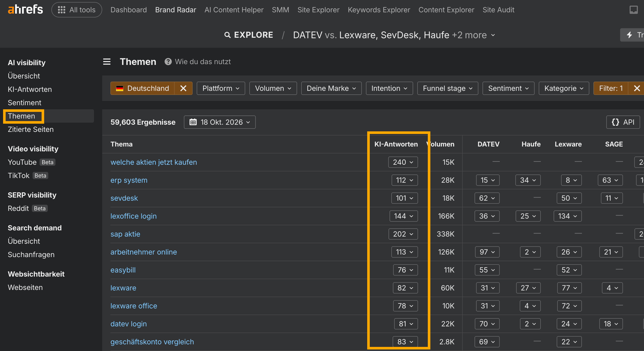
Task: Expand the 240 KI-Antworten value for welche aktien
Action: [403, 162]
